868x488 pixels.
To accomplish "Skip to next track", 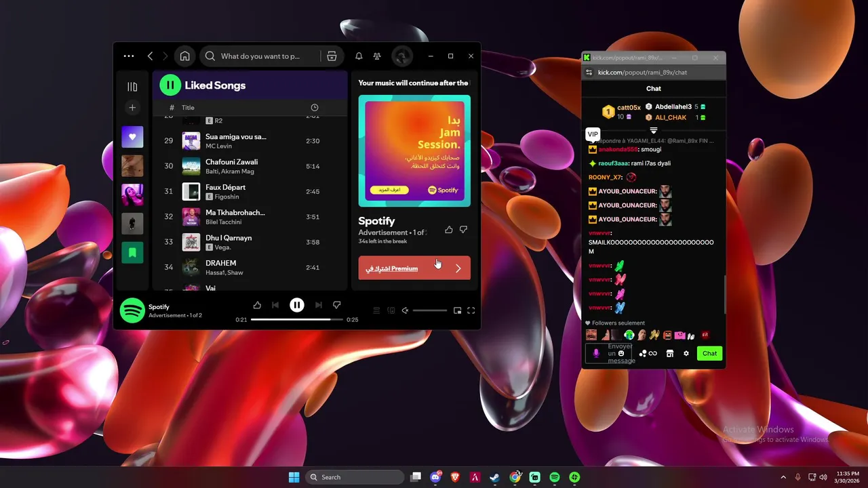I will click(x=318, y=305).
